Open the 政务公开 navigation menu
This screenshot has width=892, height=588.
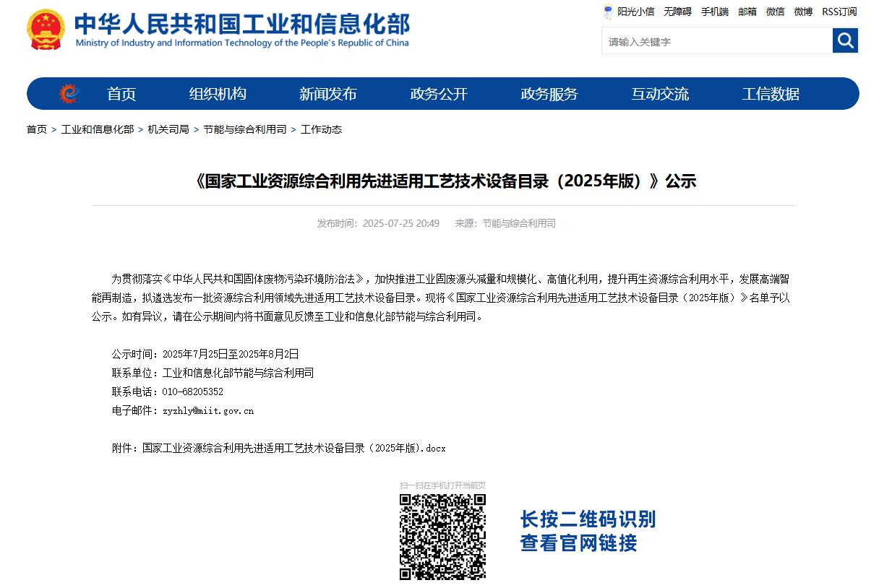(x=439, y=94)
